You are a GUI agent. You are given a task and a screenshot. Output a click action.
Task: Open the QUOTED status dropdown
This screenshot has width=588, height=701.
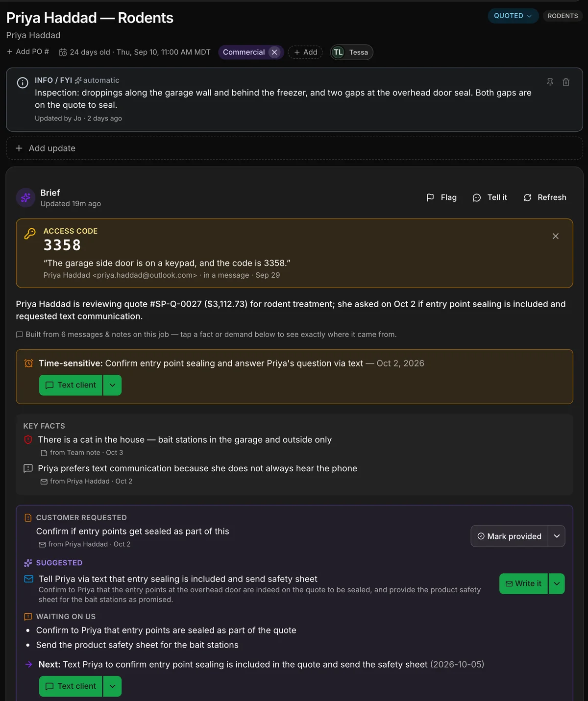[x=513, y=16]
